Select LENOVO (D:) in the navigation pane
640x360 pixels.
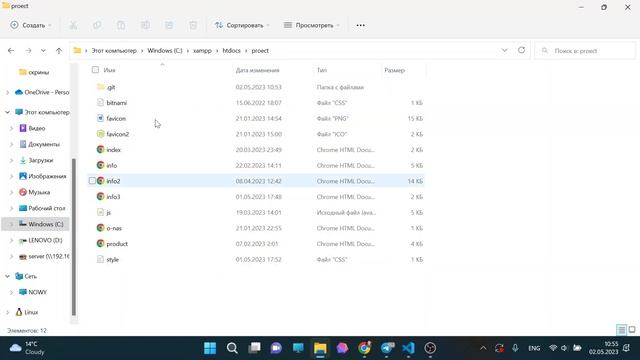pyautogui.click(x=45, y=240)
